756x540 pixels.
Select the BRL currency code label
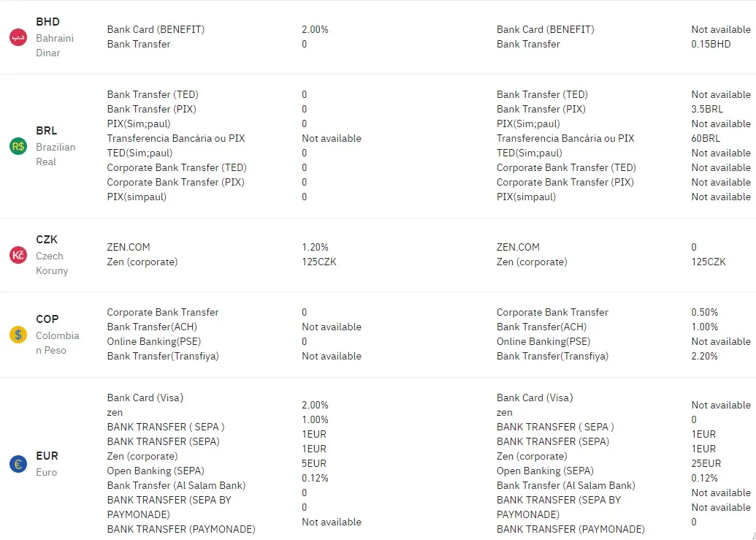coord(47,131)
